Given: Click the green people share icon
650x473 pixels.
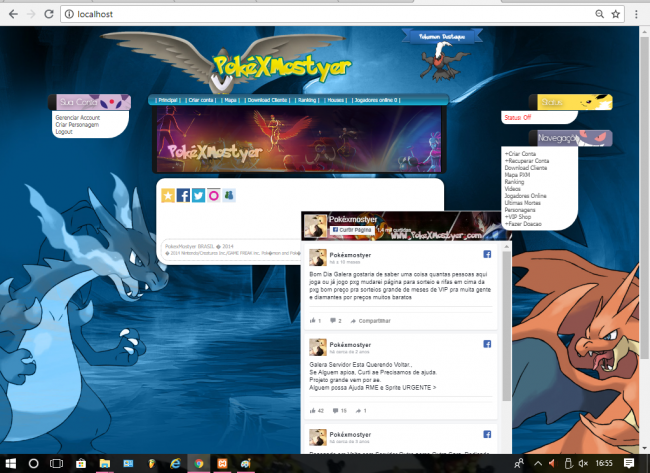Looking at the screenshot, I should tap(229, 195).
